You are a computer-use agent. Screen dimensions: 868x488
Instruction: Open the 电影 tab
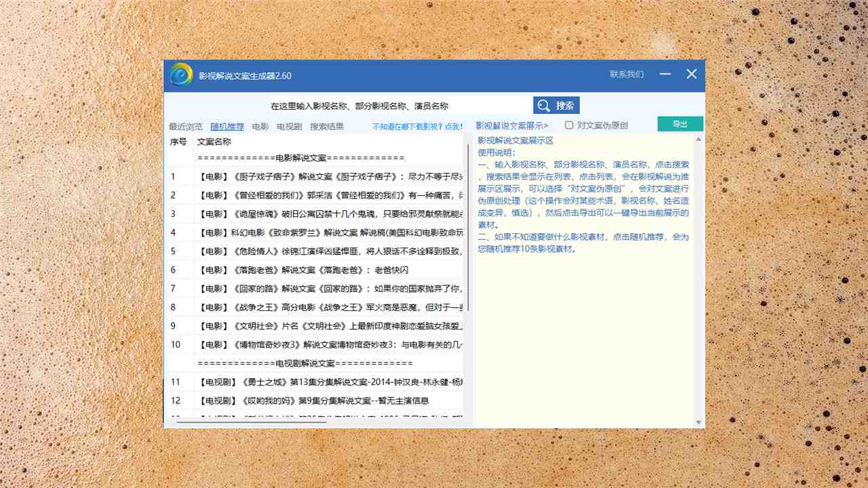tap(260, 127)
